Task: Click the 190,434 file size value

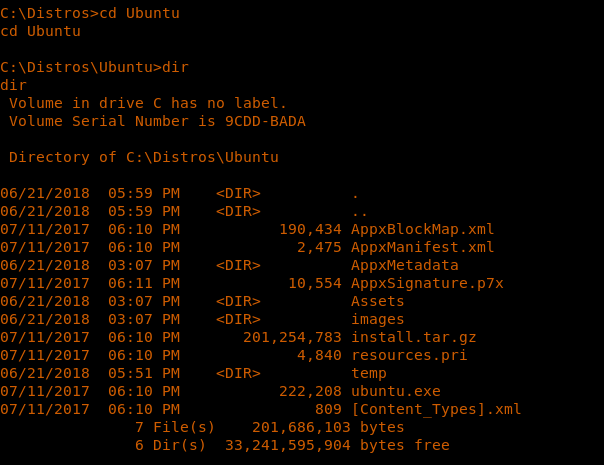Action: pyautogui.click(x=310, y=229)
